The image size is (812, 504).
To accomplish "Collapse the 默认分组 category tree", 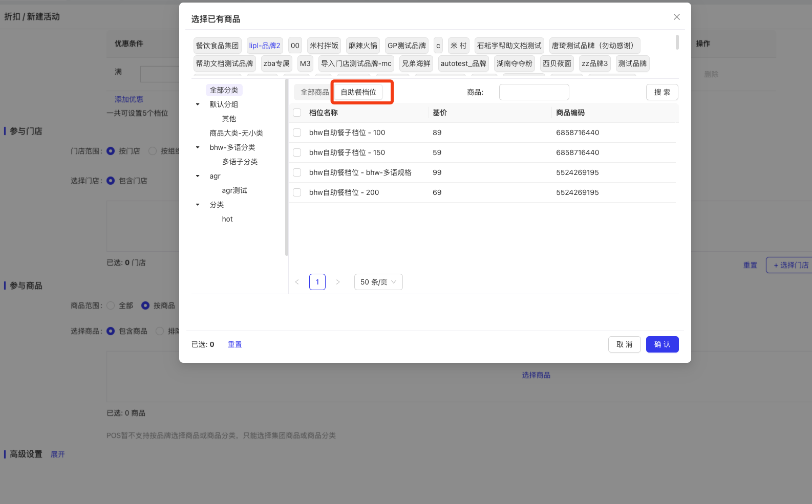I will (x=198, y=104).
